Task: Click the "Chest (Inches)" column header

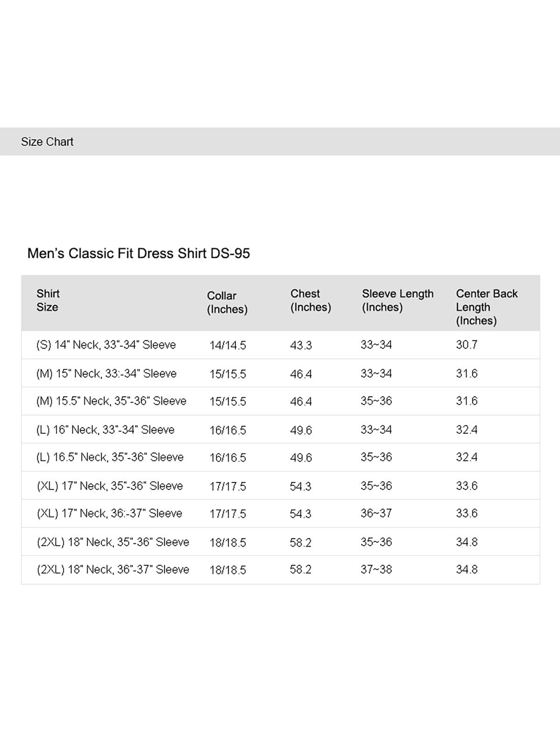Action: click(x=310, y=300)
